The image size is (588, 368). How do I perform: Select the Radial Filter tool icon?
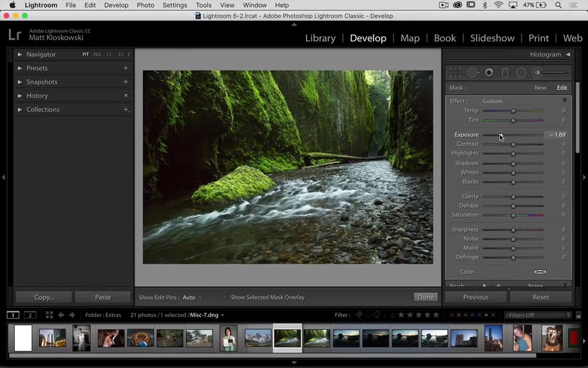pyautogui.click(x=521, y=73)
